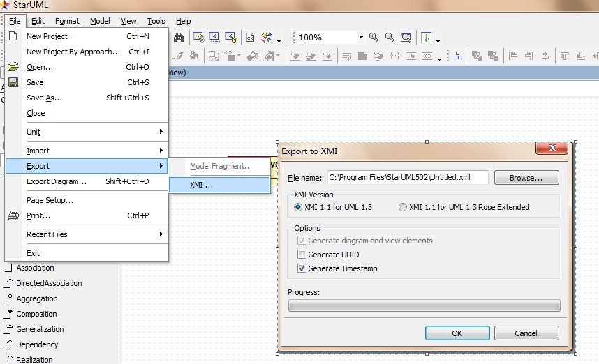Open the Model menu
599x364 pixels.
[100, 21]
